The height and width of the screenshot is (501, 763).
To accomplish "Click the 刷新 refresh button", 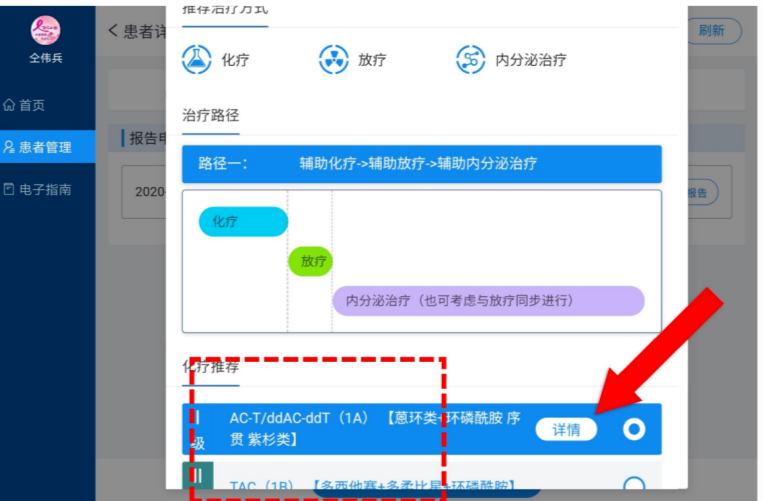I will point(712,31).
